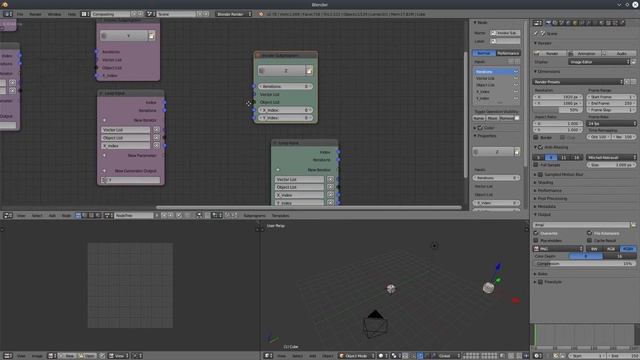Toggle Full Sample checkbox
This screenshot has height=360, width=640.
coord(536,165)
